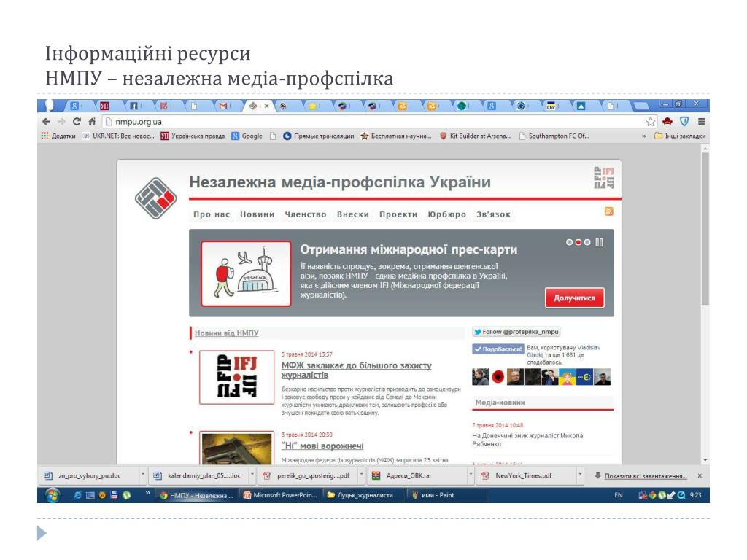747x560 pixels.
Task: Pause the banner slideshow
Action: click(600, 242)
